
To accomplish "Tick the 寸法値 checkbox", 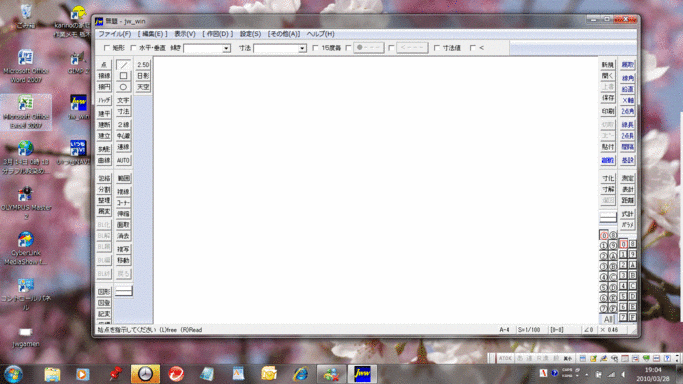I will (437, 48).
